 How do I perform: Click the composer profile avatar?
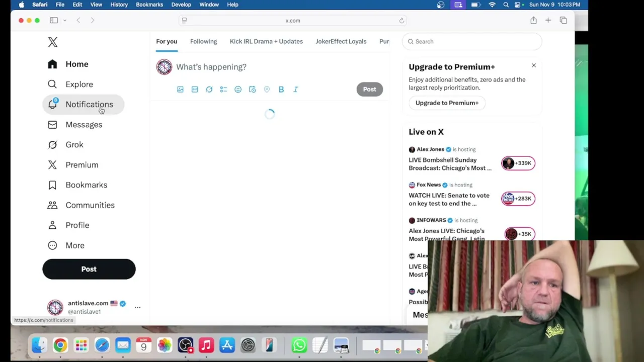[x=164, y=67]
